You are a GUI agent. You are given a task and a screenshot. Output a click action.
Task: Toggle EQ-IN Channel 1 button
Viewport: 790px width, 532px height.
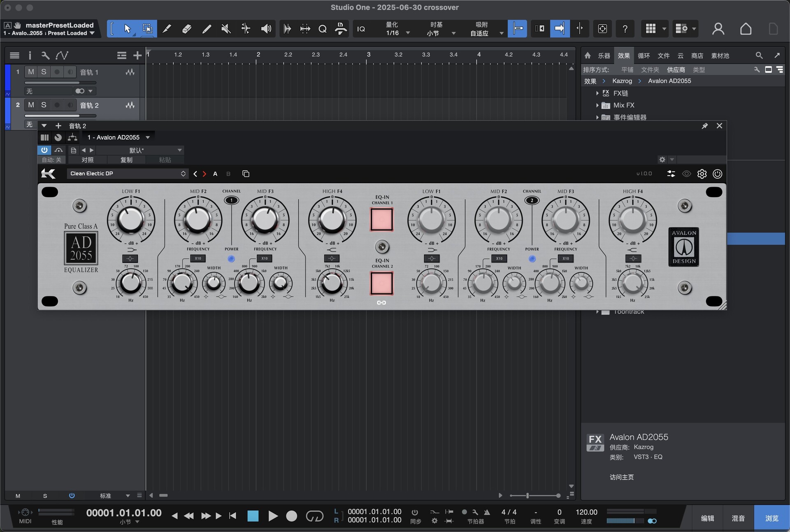pos(382,219)
